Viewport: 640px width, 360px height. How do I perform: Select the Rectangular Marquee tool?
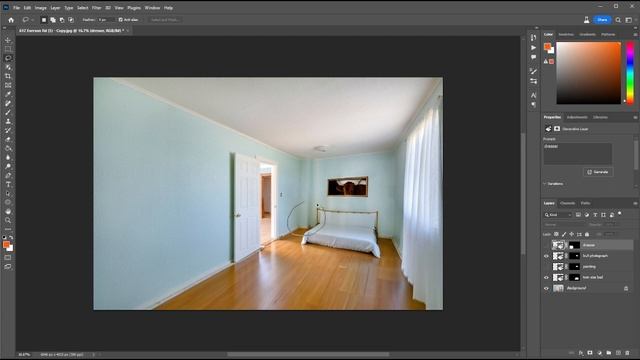tap(8, 49)
